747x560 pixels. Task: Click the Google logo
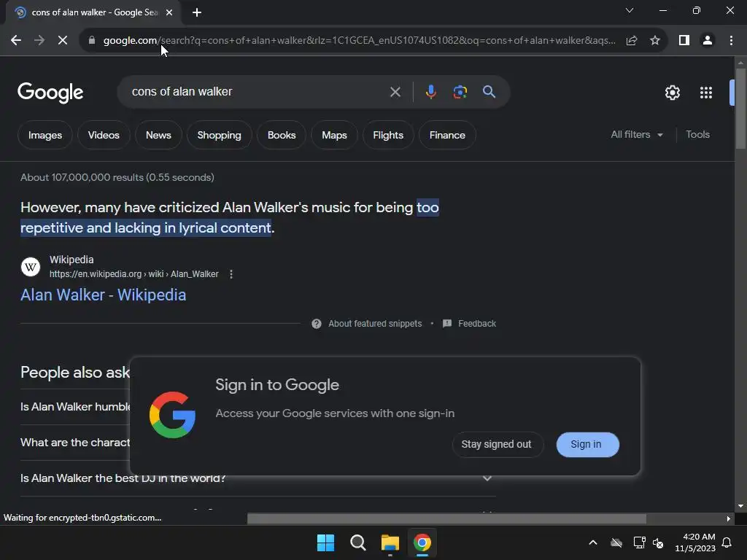tap(50, 93)
